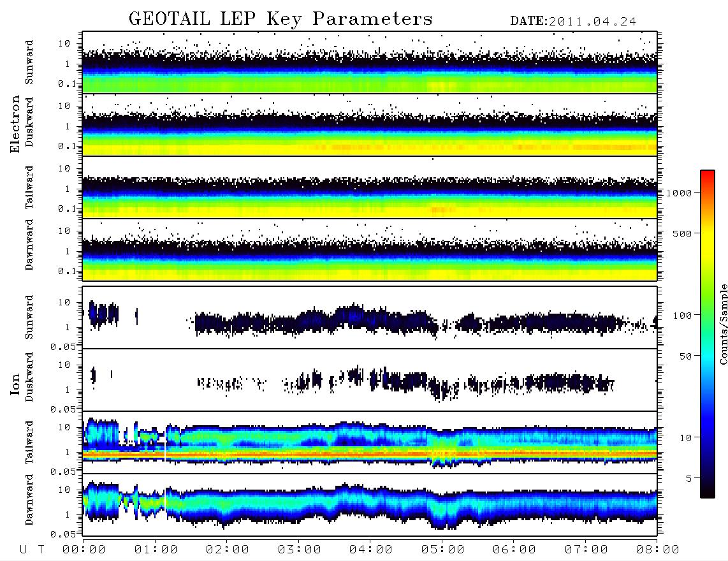Click the 100 colorbar tick value
The image size is (728, 561).
click(x=682, y=316)
